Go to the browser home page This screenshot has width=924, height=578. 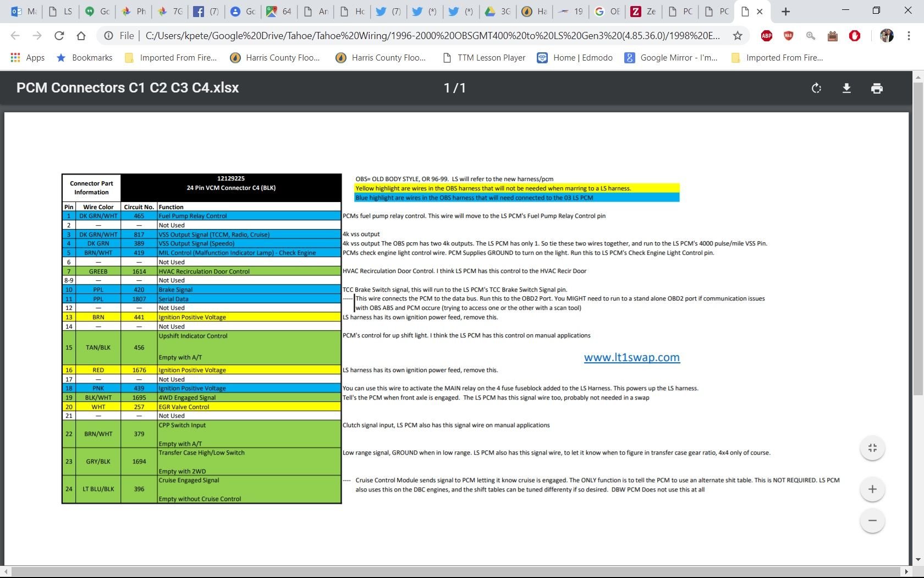(81, 36)
